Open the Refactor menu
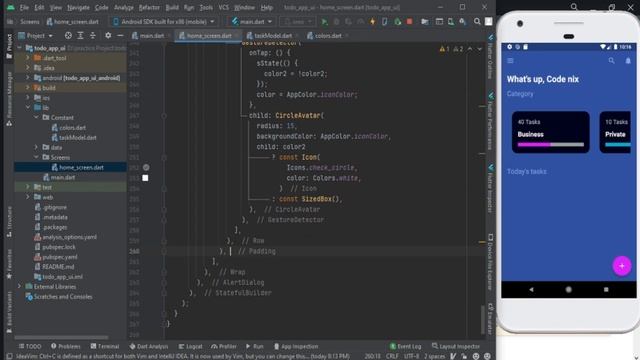The image size is (640, 360). coord(149,7)
